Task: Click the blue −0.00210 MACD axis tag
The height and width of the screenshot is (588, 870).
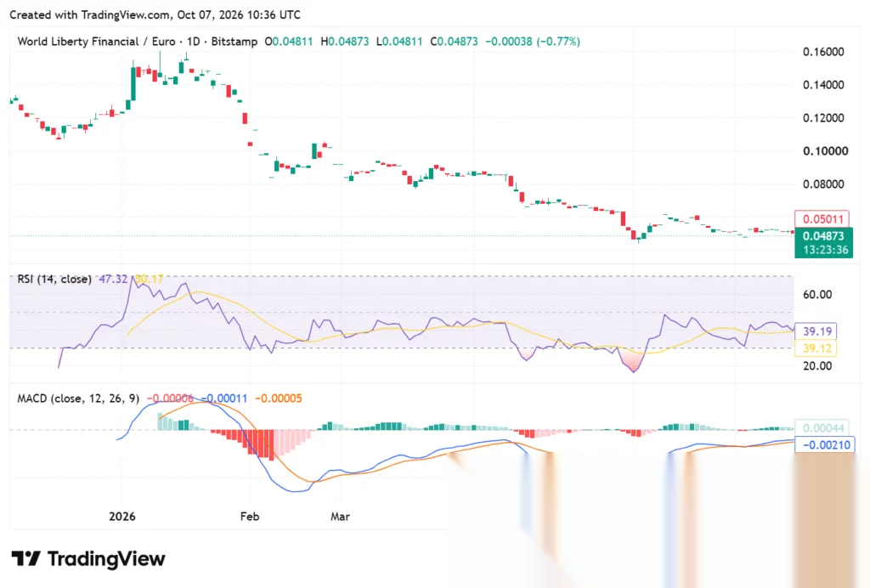Action: coord(825,445)
